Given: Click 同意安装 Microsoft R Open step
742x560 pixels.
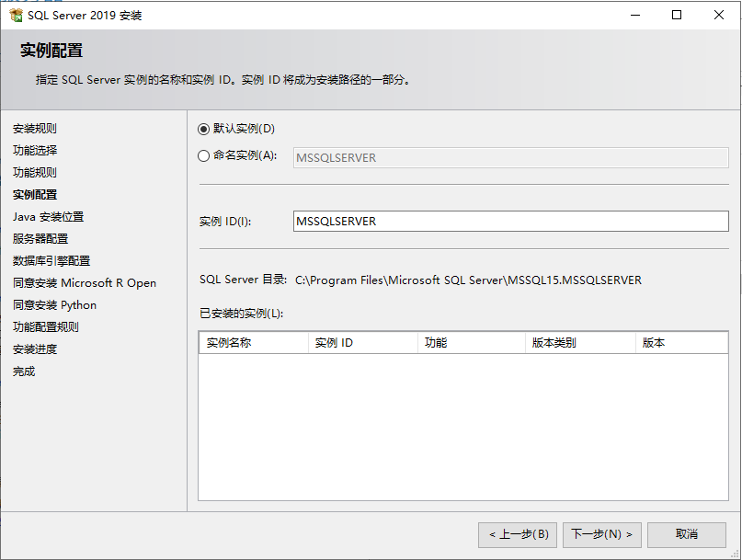Looking at the screenshot, I should pyautogui.click(x=85, y=283).
